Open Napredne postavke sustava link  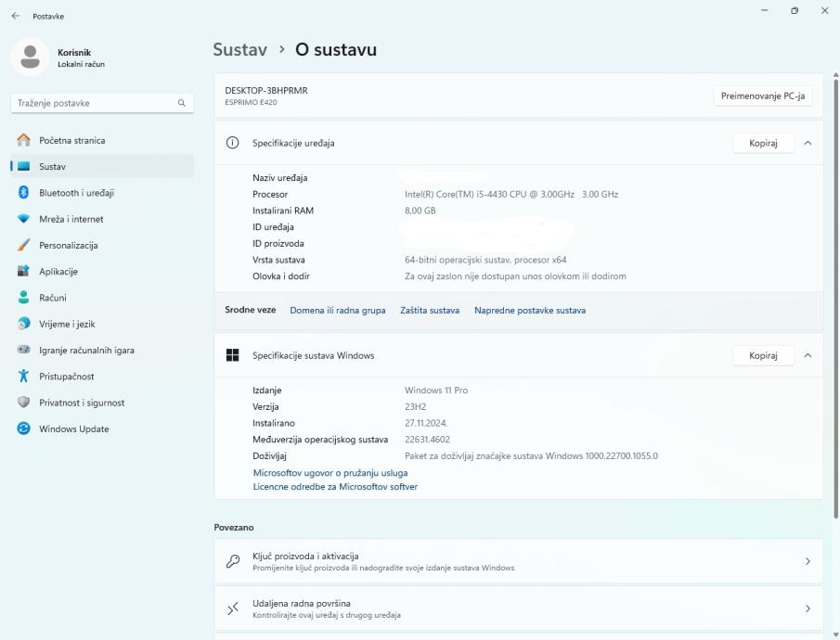[530, 310]
